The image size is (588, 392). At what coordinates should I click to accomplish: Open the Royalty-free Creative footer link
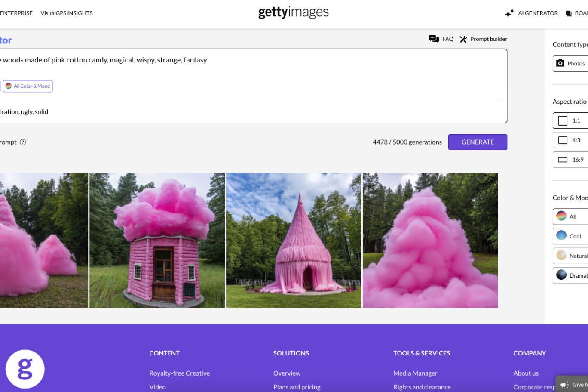tap(179, 373)
